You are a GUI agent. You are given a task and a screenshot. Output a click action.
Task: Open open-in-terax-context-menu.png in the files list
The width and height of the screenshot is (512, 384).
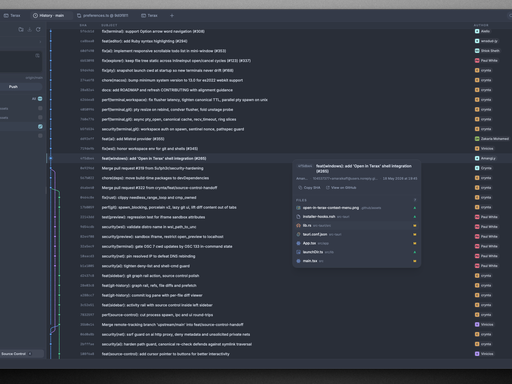[x=356, y=208]
